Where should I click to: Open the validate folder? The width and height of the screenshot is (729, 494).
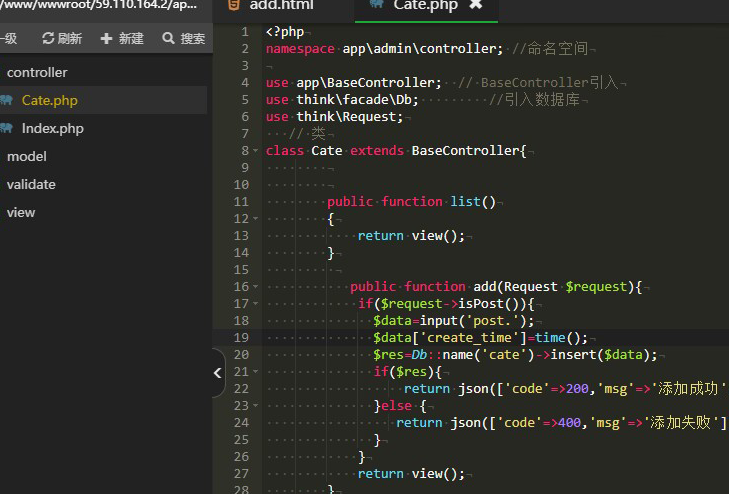tap(31, 184)
